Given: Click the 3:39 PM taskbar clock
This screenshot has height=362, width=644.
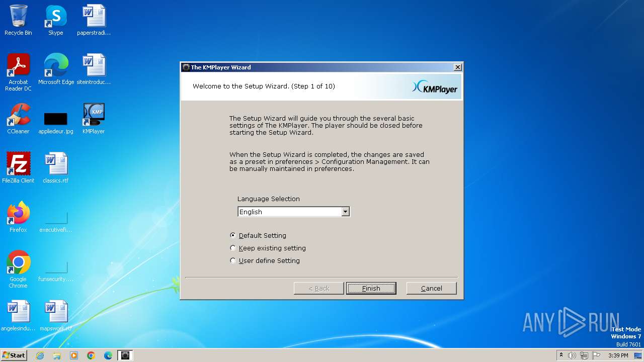Looking at the screenshot, I should (x=618, y=355).
